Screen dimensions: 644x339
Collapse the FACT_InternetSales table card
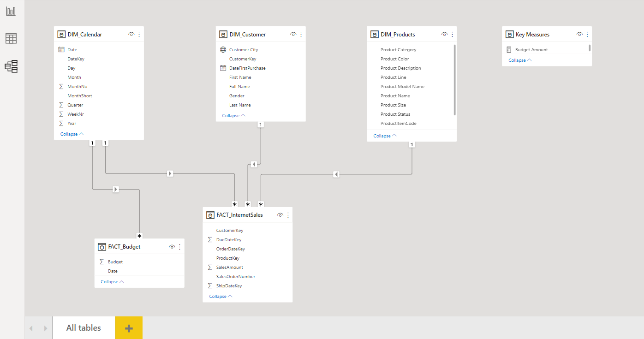click(221, 296)
